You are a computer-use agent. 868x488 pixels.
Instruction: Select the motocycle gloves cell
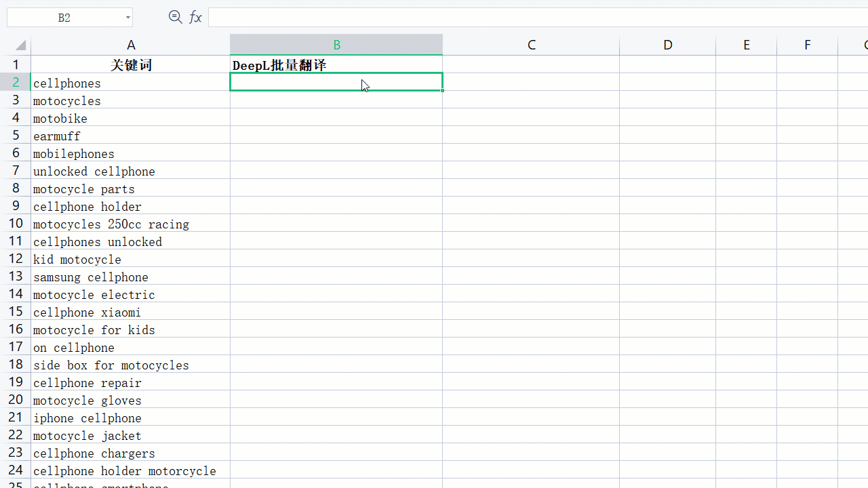coord(131,400)
